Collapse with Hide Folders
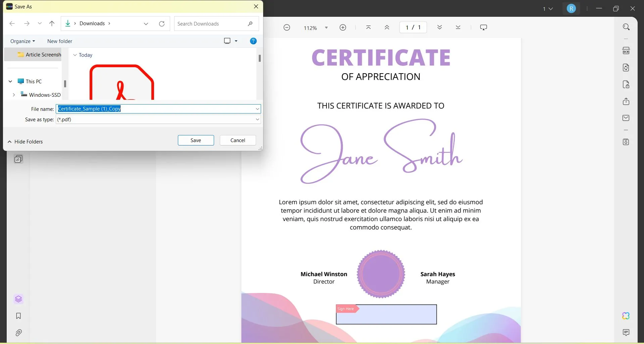 click(x=25, y=142)
